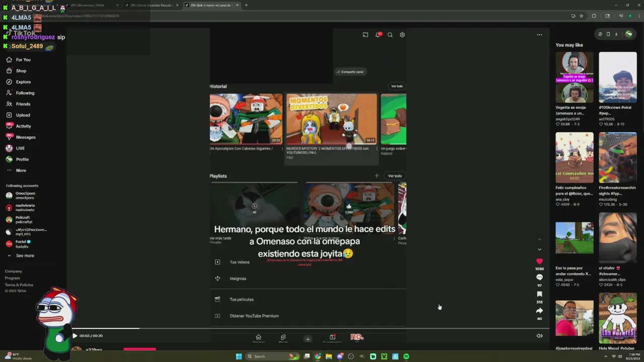The image size is (644, 362).
Task: Click the uploader name a22hxy
Action: click(x=94, y=350)
